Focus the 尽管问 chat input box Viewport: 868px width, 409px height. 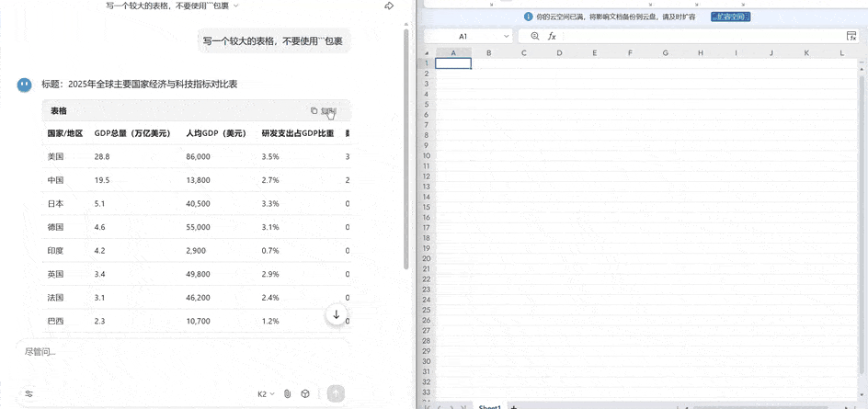coord(183,351)
